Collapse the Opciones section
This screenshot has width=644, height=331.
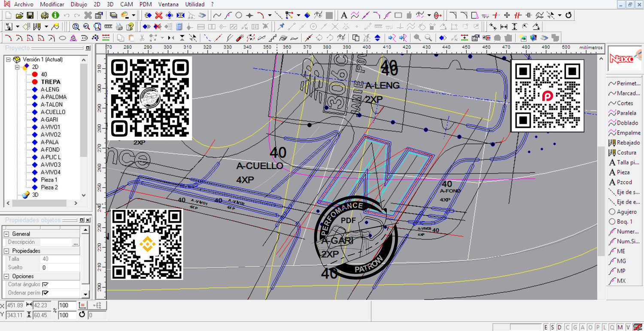(x=6, y=276)
